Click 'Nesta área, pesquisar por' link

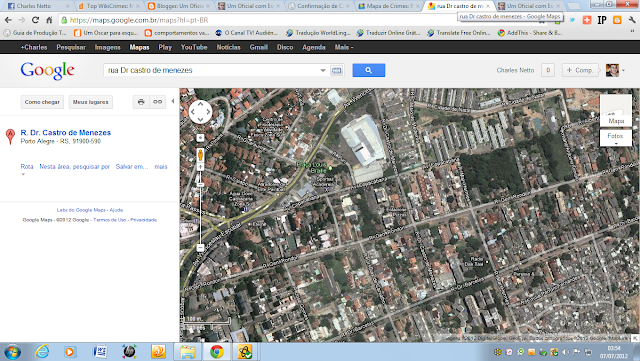75,167
